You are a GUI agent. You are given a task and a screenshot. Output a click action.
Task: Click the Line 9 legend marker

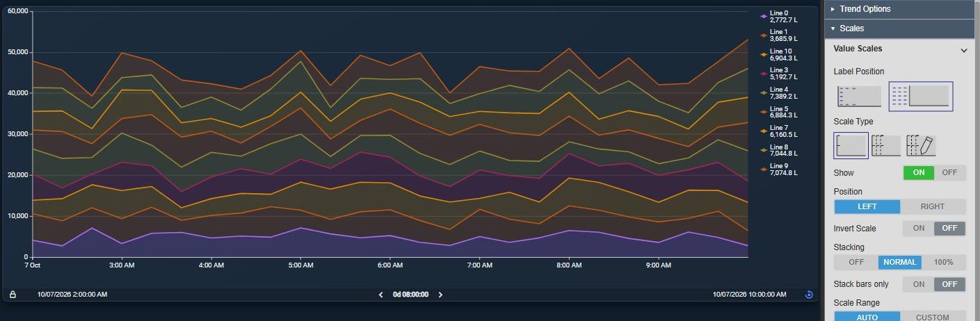(764, 169)
